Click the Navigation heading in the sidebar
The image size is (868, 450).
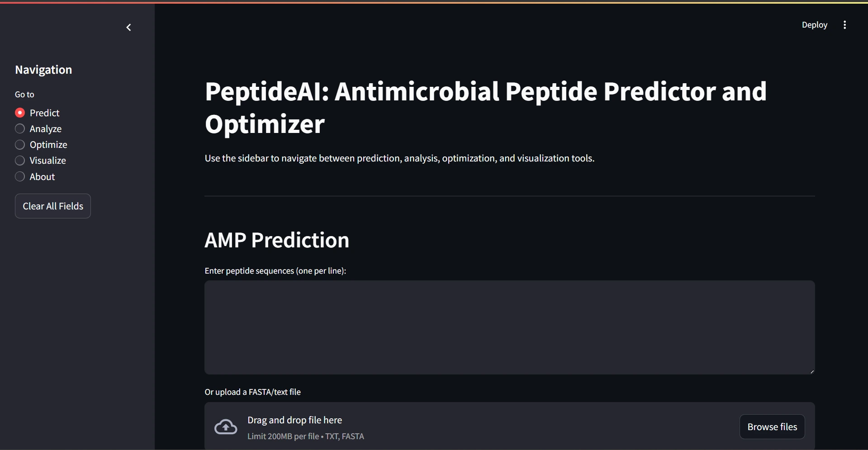[43, 70]
